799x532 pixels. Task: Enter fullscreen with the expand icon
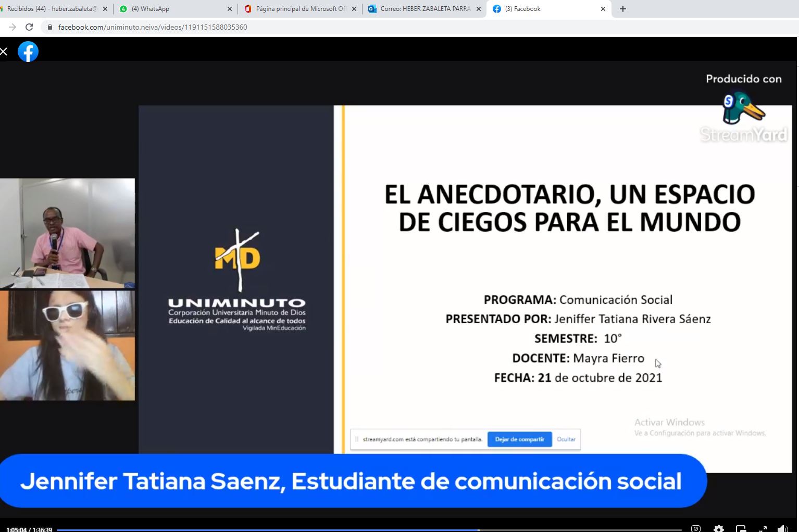point(763,529)
